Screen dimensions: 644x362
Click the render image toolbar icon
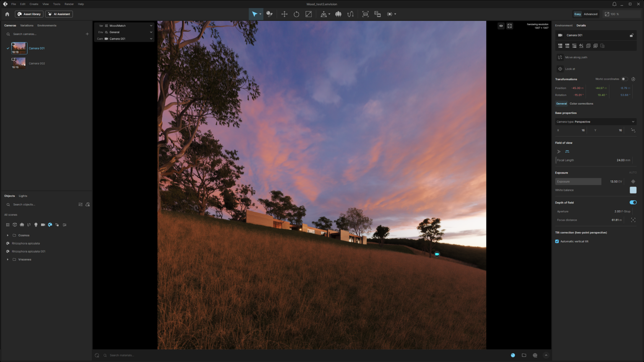365,14
